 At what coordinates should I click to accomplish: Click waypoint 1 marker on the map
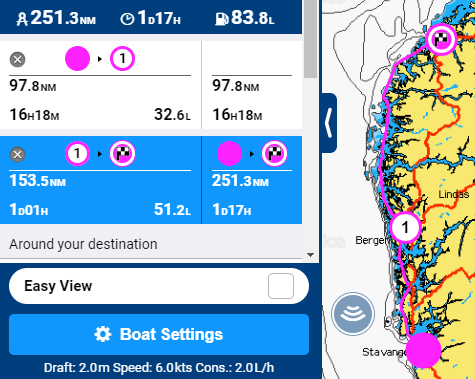pos(405,227)
